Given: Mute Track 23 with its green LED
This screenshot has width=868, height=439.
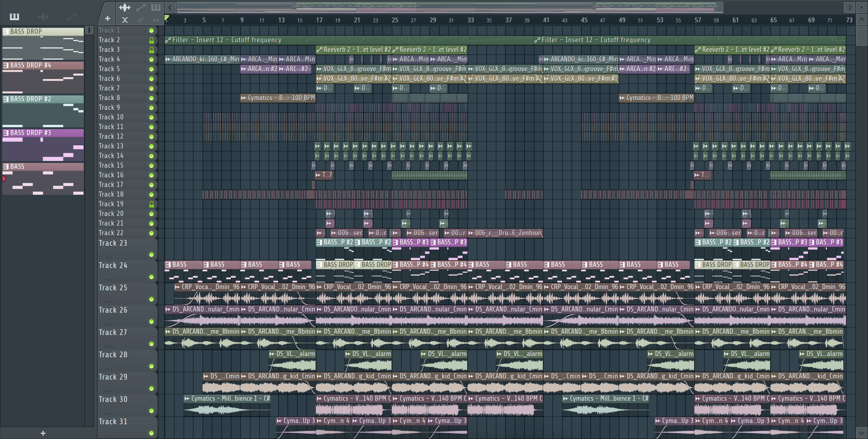Looking at the screenshot, I should click(x=151, y=254).
